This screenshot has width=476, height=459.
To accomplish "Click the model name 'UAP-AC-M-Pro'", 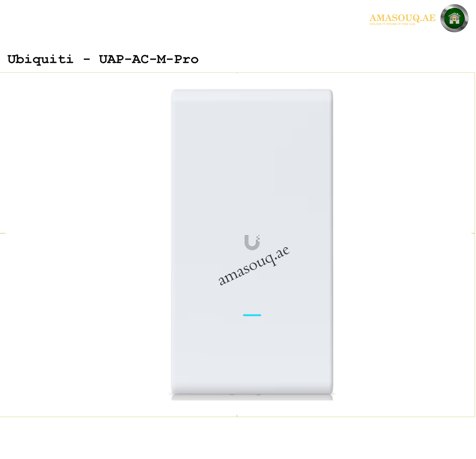I will (149, 59).
